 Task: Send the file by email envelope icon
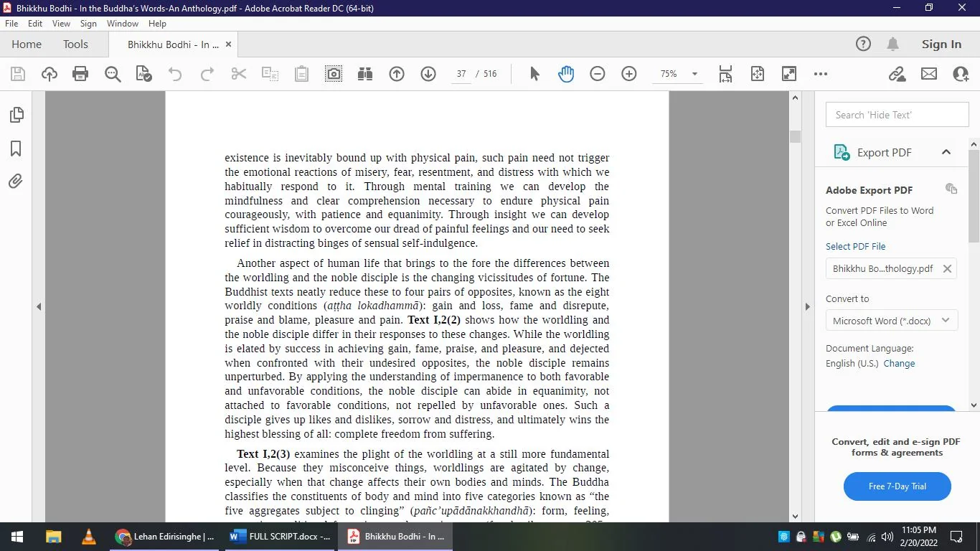929,74
